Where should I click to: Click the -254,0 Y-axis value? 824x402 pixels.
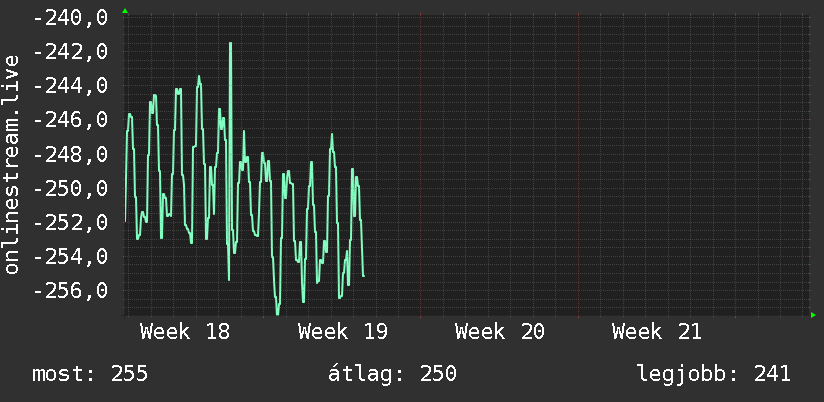[70, 257]
